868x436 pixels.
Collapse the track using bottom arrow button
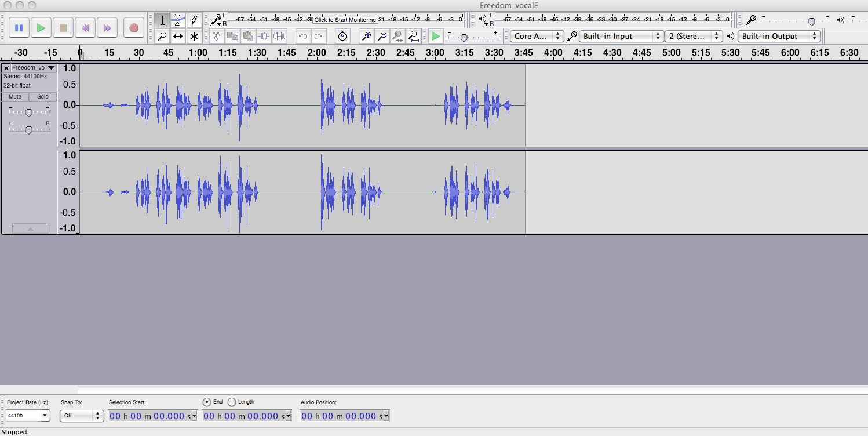(30, 229)
